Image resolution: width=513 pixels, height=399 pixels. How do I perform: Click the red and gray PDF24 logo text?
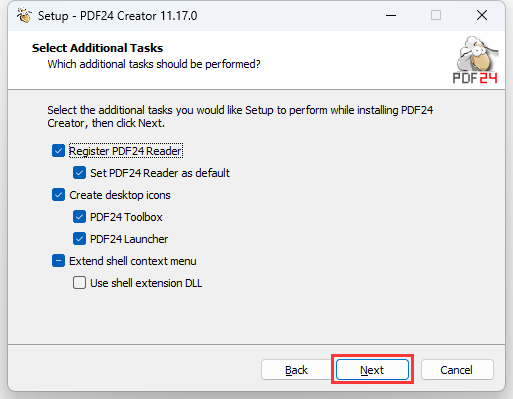tap(475, 78)
